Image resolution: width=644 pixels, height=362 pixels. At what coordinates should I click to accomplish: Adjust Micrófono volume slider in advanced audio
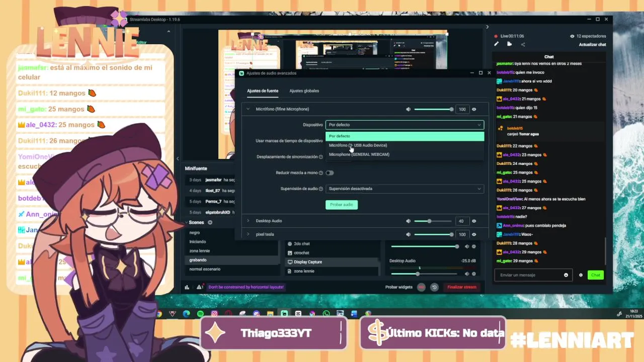coord(433,109)
